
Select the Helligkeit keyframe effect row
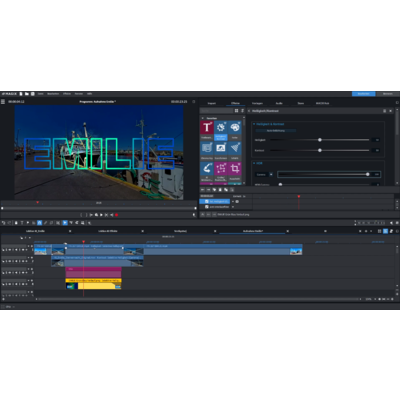point(215,202)
